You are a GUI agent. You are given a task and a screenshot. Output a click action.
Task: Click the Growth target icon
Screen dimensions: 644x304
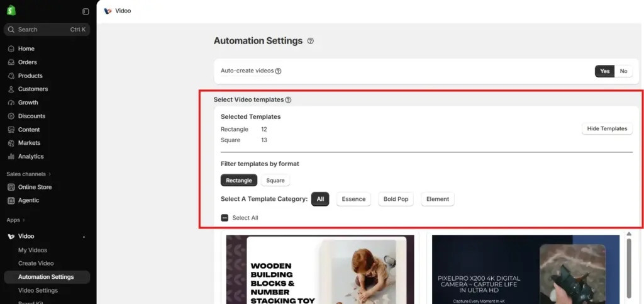[x=11, y=103]
